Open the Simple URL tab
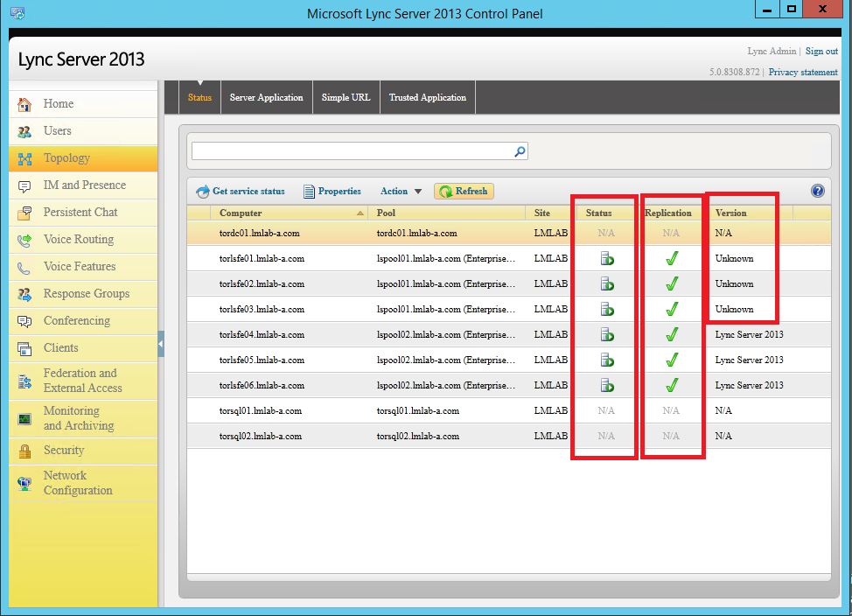The height and width of the screenshot is (616, 852). tap(346, 97)
